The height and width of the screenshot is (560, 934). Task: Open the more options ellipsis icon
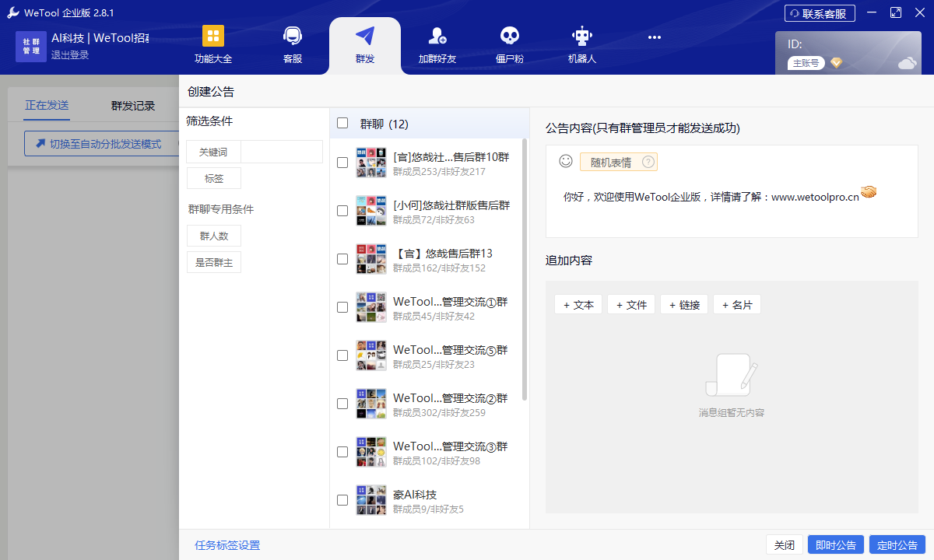[655, 37]
